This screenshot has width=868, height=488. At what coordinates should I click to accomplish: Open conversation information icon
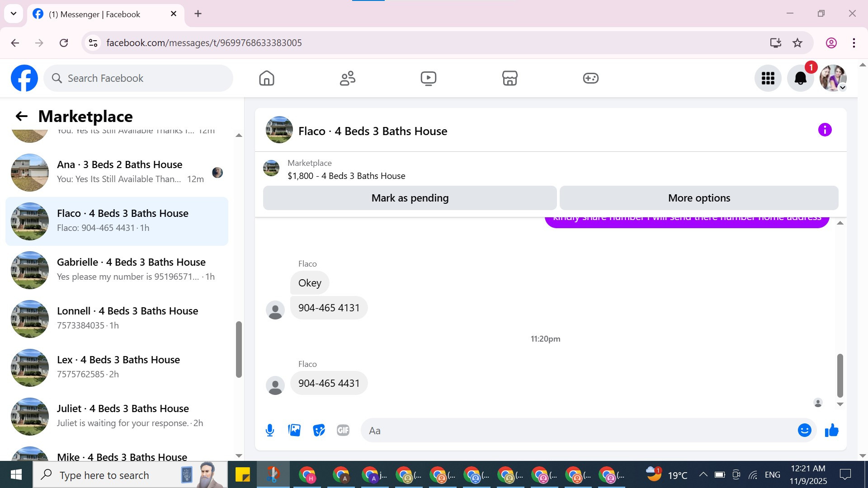[x=825, y=130]
